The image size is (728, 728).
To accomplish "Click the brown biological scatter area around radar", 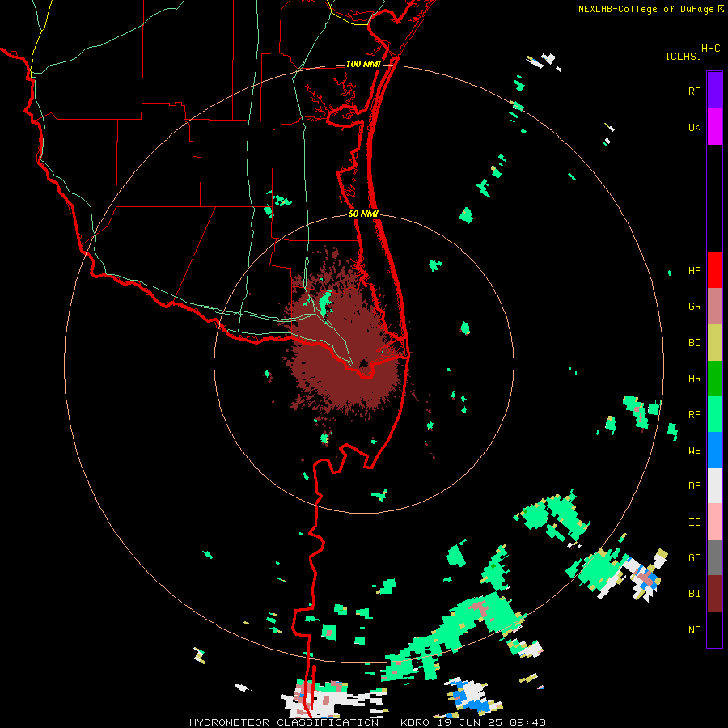I will point(344,344).
